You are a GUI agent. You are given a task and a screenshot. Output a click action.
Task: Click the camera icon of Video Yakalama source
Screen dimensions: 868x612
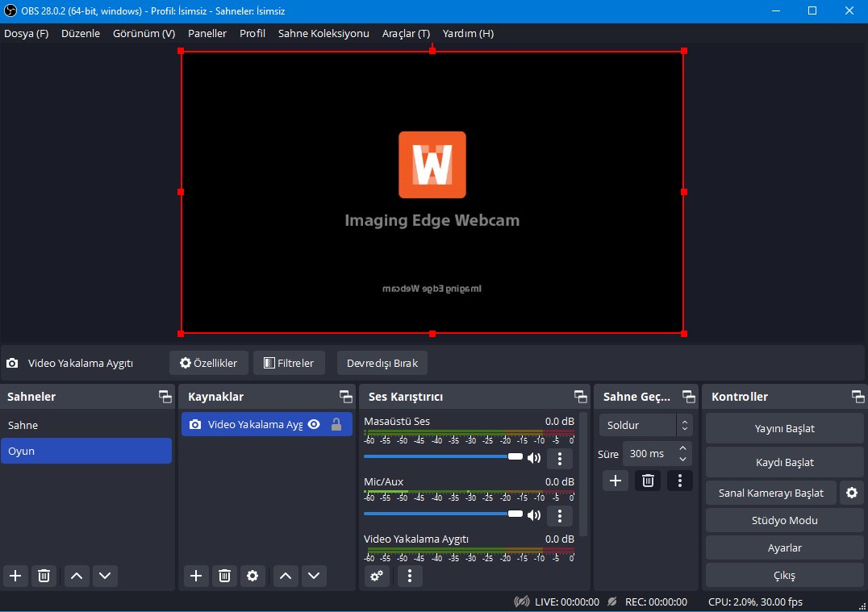[195, 424]
